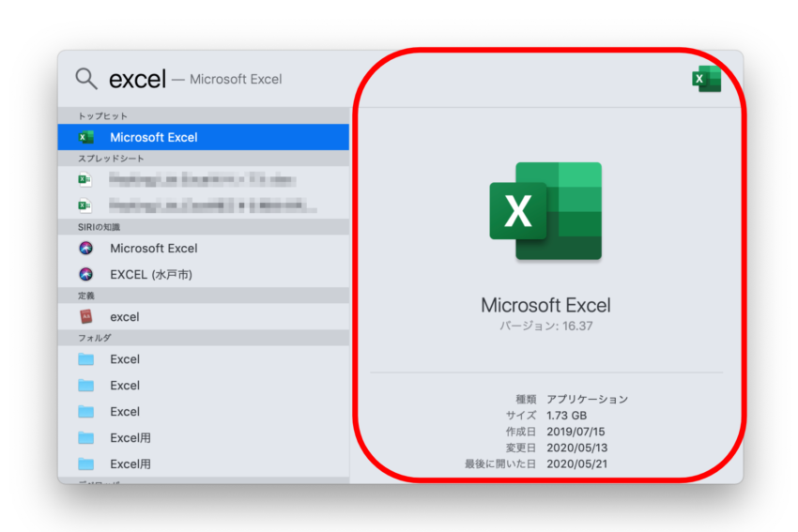This screenshot has height=532, width=798.
Task: Click the Microsoft Excel title in preview pane
Action: 545,305
